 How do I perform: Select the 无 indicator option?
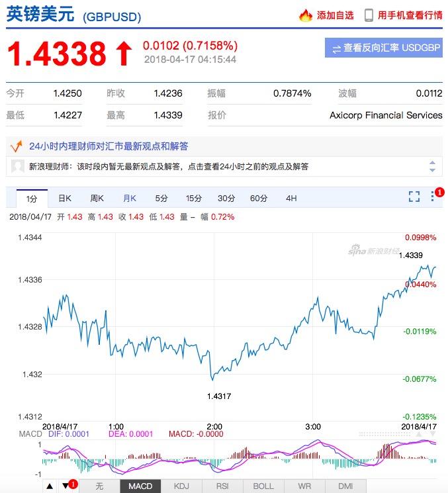coord(99,486)
